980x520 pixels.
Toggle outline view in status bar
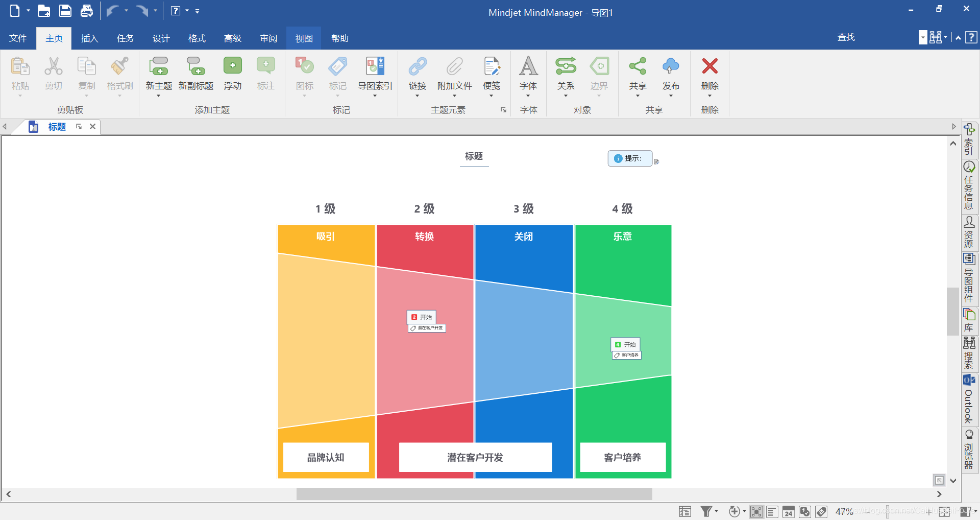[772, 511]
